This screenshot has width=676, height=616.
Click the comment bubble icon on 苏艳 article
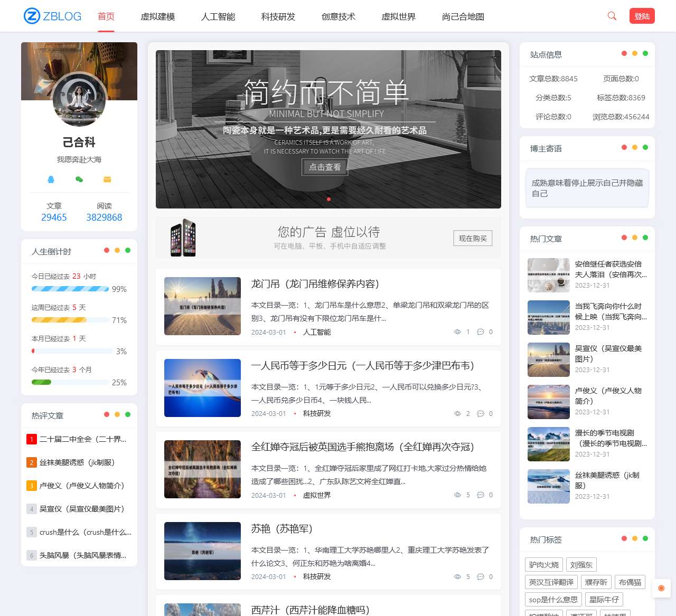[481, 576]
